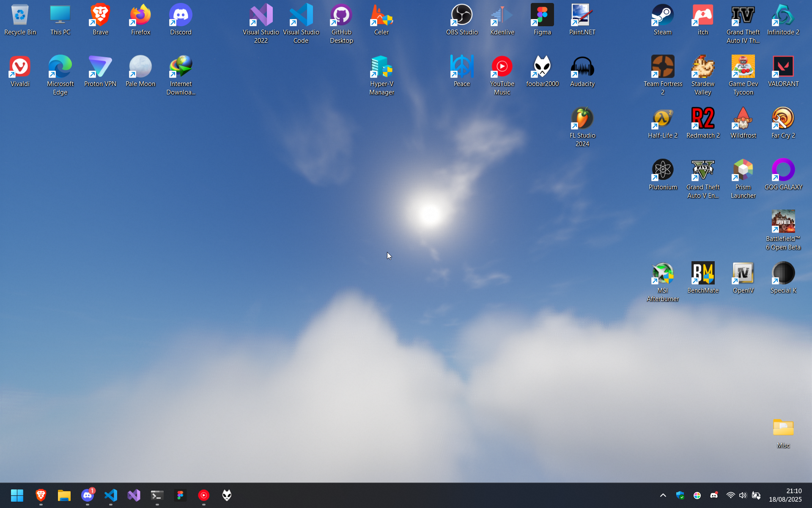This screenshot has height=508, width=812.
Task: Select the Discord desktop shortcut
Action: [x=181, y=20]
